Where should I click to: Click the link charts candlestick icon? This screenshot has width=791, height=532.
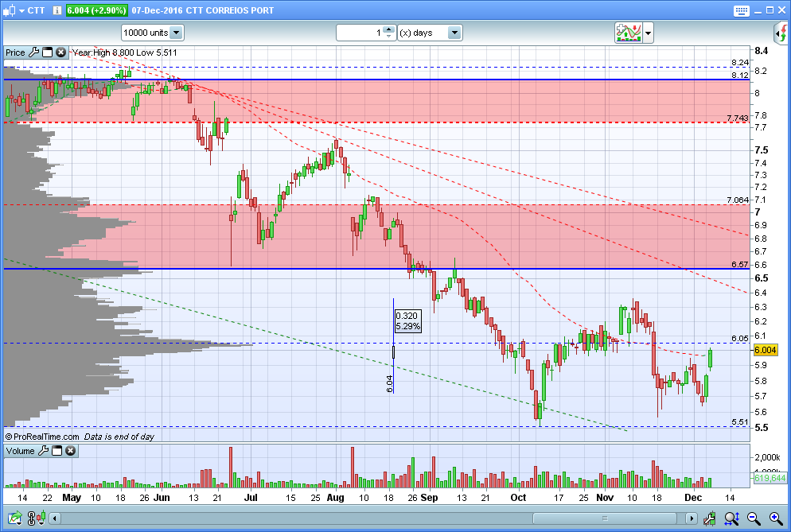[37, 518]
